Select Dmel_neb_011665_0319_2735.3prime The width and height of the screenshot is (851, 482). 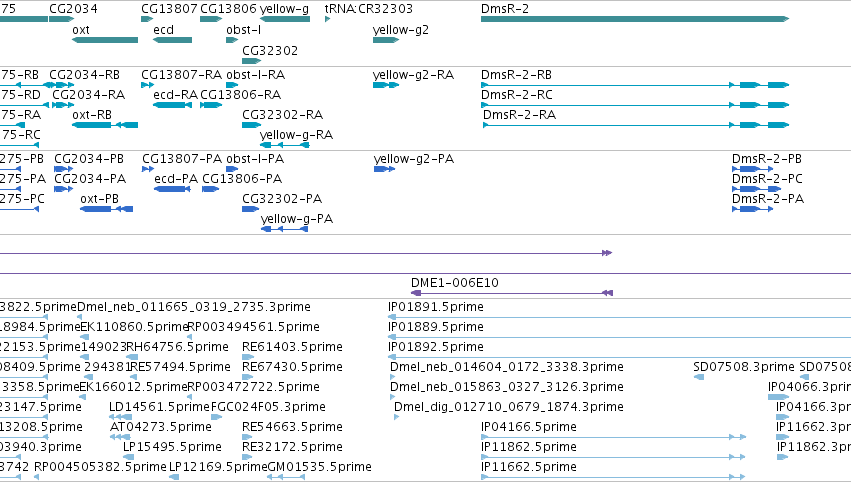(80, 317)
